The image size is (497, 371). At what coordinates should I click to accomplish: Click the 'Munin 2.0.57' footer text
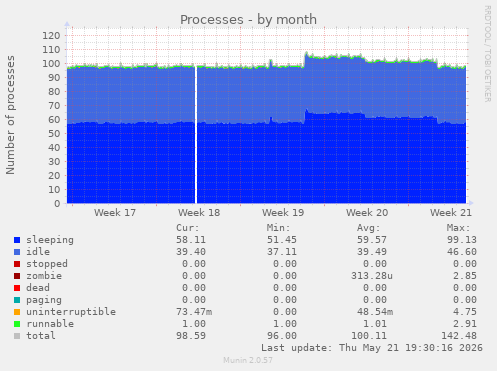[248, 360]
